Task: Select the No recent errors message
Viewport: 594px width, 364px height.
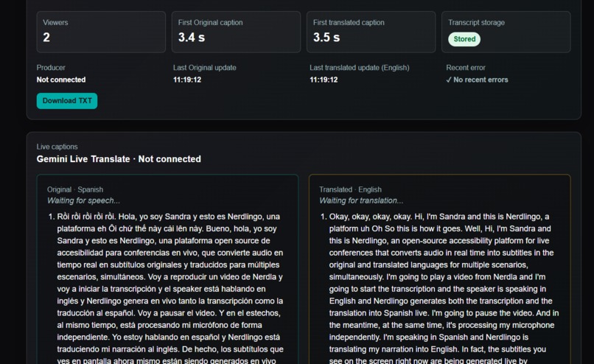Action: tap(477, 80)
